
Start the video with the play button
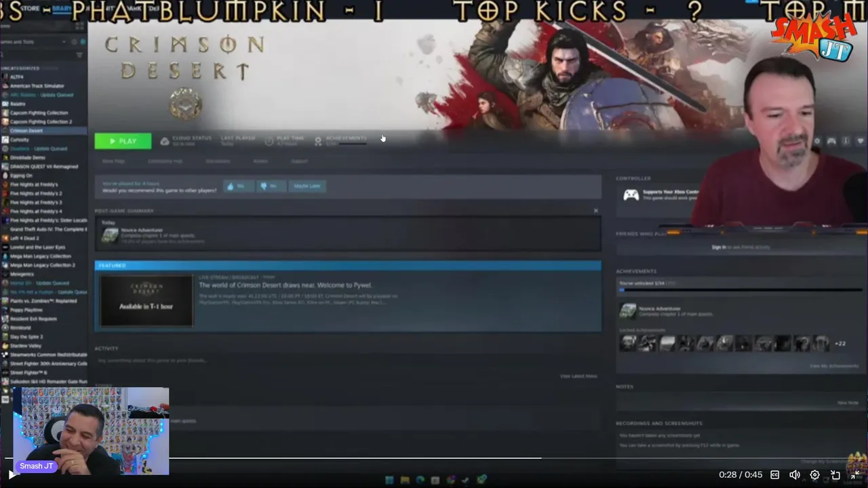click(11, 474)
